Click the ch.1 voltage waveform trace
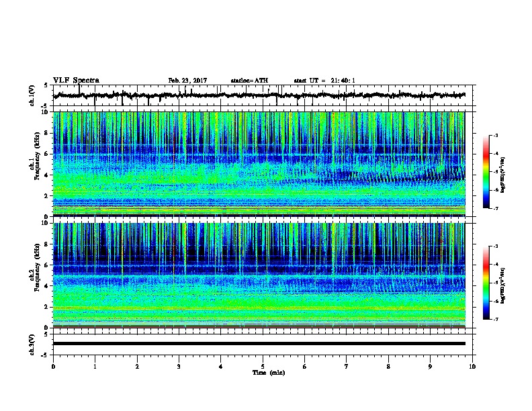 (259, 95)
